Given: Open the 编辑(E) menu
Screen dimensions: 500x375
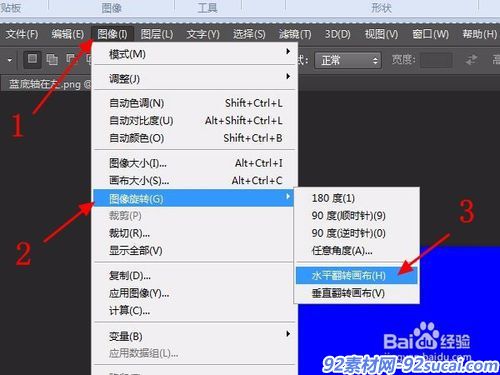Looking at the screenshot, I should click(68, 34).
